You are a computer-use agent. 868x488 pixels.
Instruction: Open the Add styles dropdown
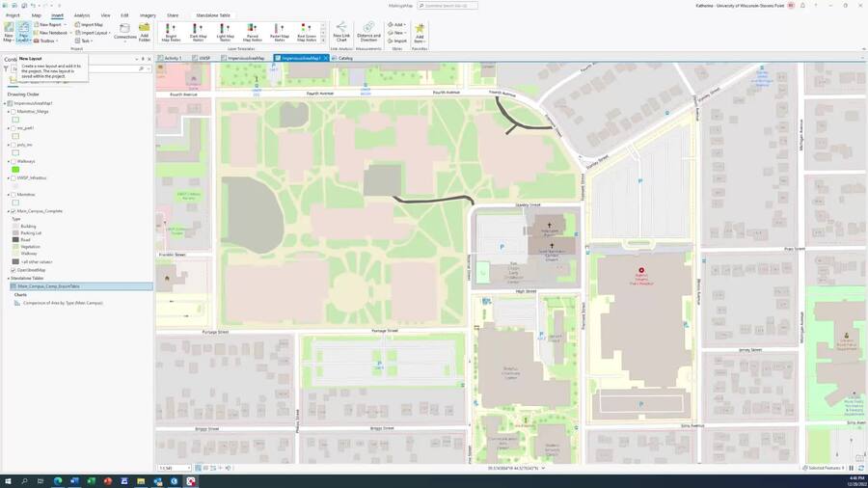(397, 25)
